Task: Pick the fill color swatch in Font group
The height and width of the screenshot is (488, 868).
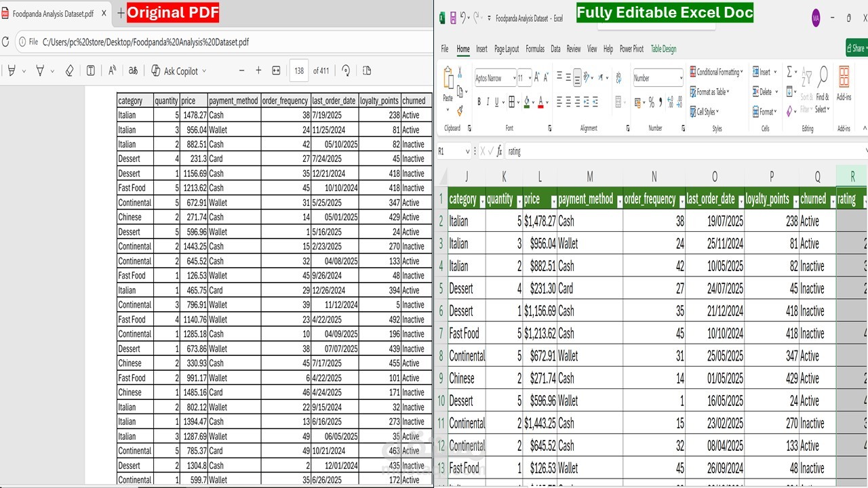Action: click(526, 102)
